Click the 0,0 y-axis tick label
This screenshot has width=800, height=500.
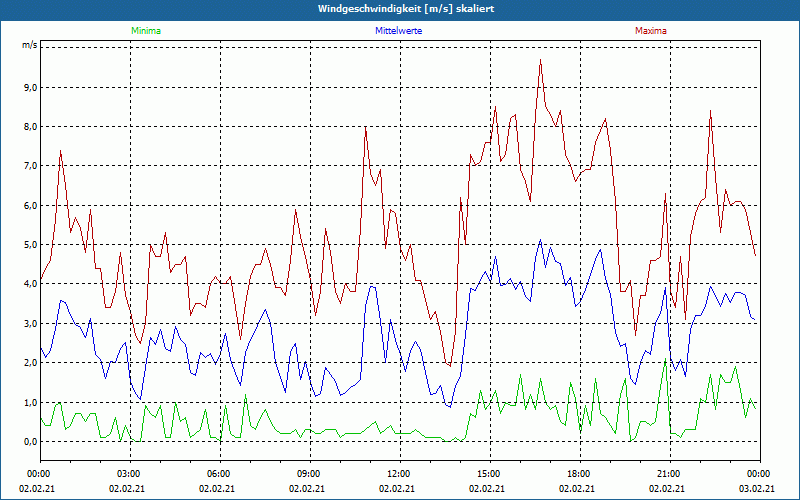pos(29,442)
